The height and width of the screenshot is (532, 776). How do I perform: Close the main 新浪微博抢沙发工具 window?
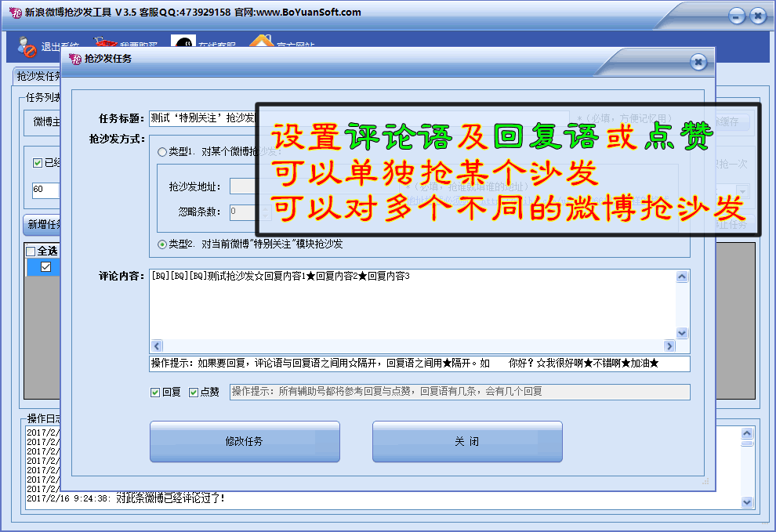coord(758,16)
